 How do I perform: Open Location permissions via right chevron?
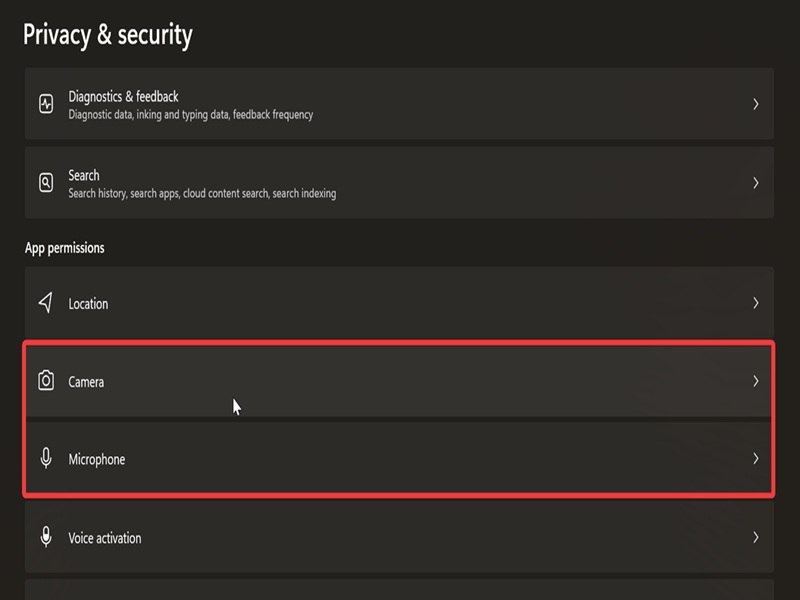[x=756, y=303]
